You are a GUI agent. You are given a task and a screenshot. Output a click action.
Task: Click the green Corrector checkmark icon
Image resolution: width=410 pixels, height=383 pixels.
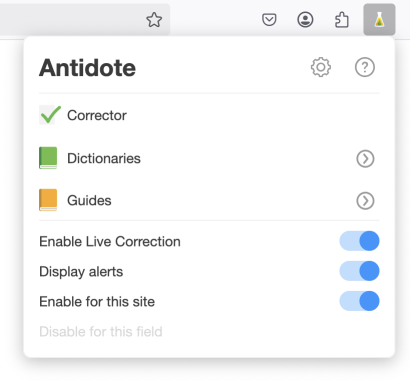[50, 115]
